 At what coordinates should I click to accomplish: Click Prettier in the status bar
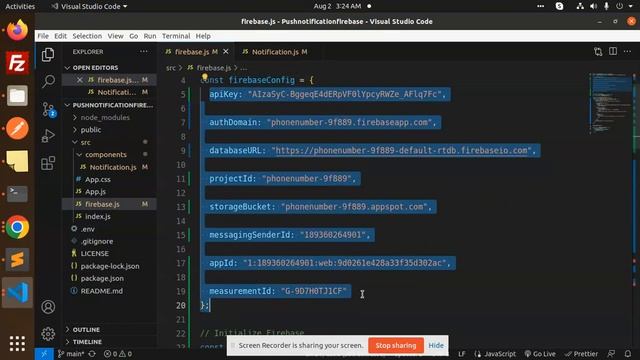tap(581, 354)
